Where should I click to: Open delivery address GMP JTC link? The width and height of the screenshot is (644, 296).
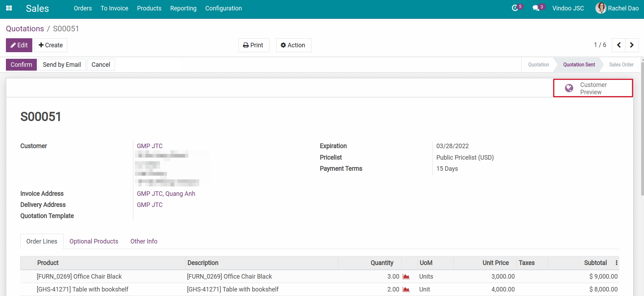click(x=150, y=205)
